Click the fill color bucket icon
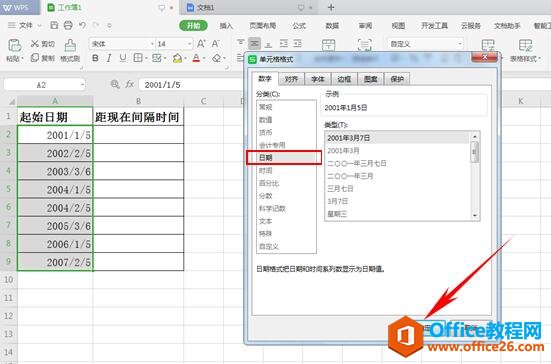This screenshot has width=551, height=364. coord(177,58)
